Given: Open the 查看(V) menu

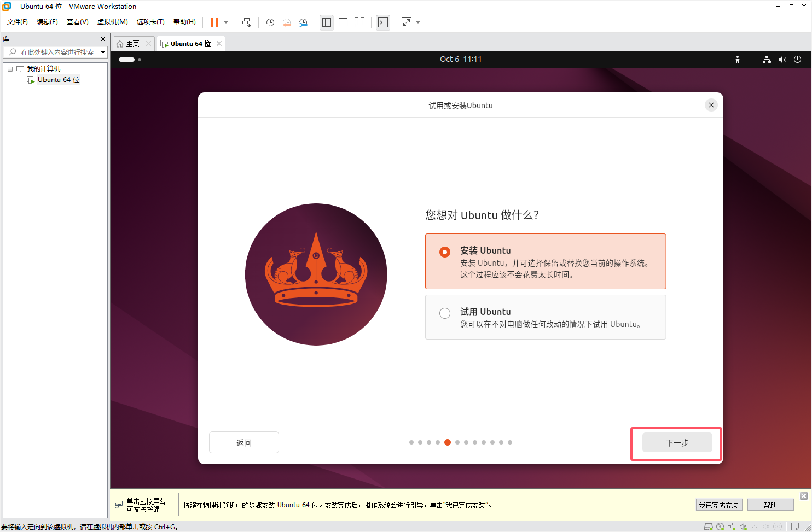Looking at the screenshot, I should (x=77, y=22).
